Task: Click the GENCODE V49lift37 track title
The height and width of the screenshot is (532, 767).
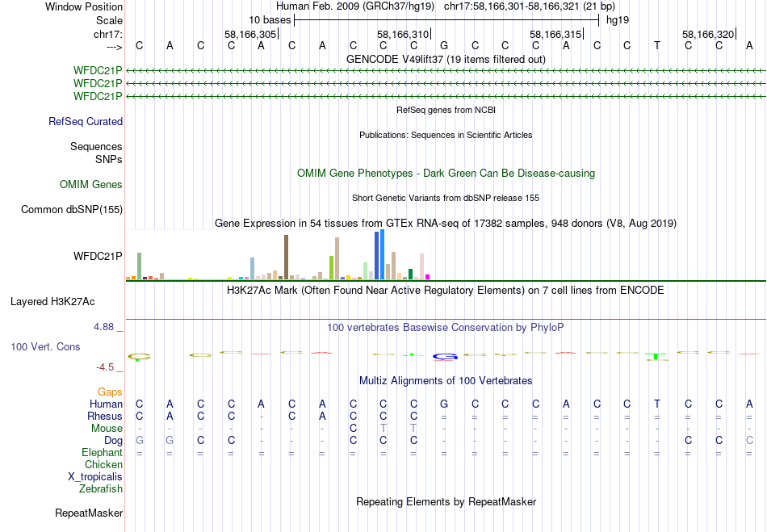Action: tap(446, 59)
